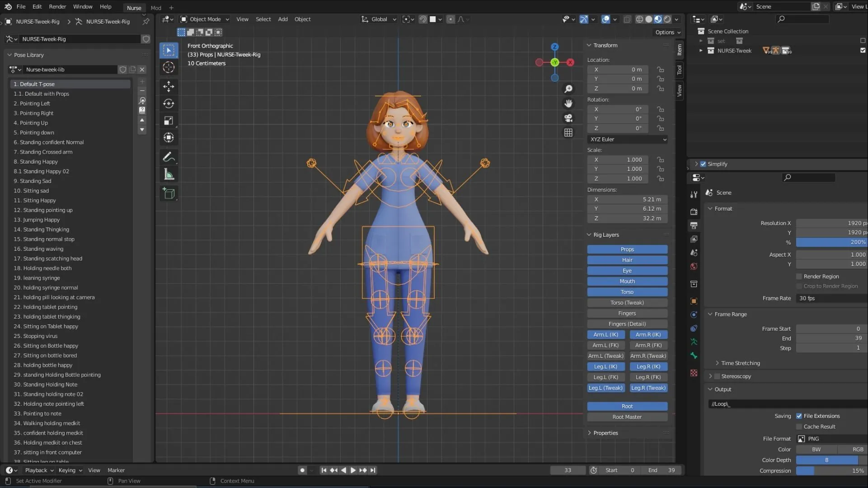Click the fake user shield for Nurse-tweek-lib
This screenshot has width=868, height=488.
(123, 70)
